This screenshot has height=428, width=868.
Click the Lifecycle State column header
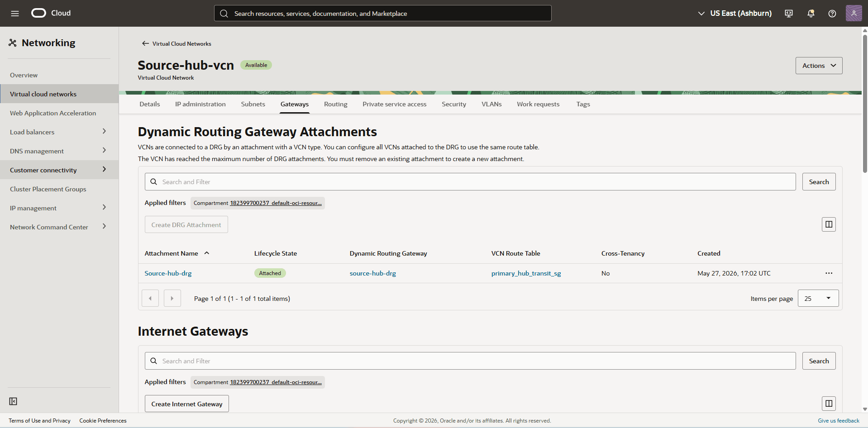pos(276,253)
